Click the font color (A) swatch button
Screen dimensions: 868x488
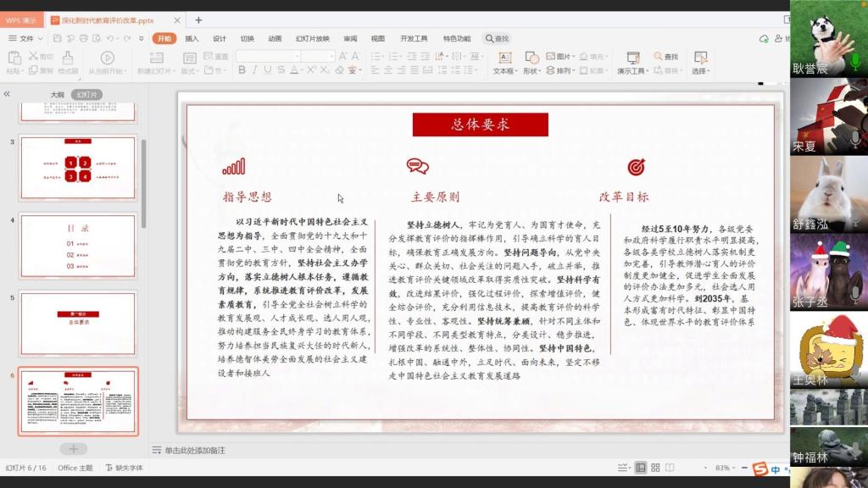click(x=293, y=70)
